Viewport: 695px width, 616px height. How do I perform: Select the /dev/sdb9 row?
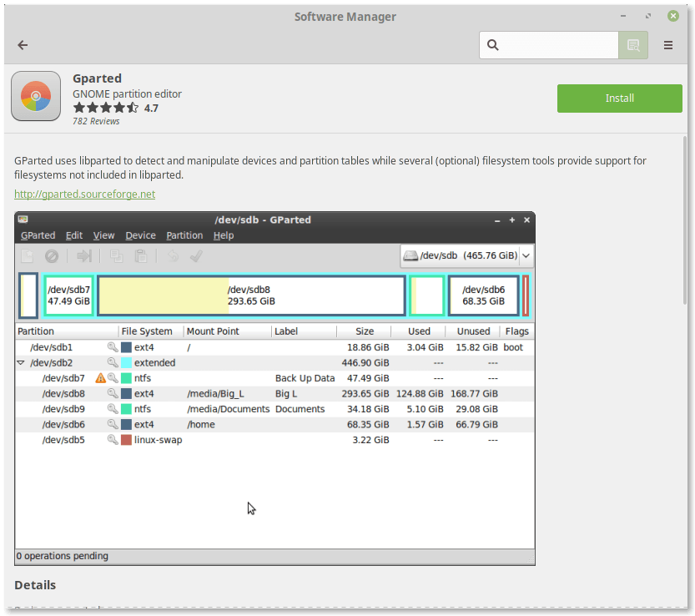274,409
